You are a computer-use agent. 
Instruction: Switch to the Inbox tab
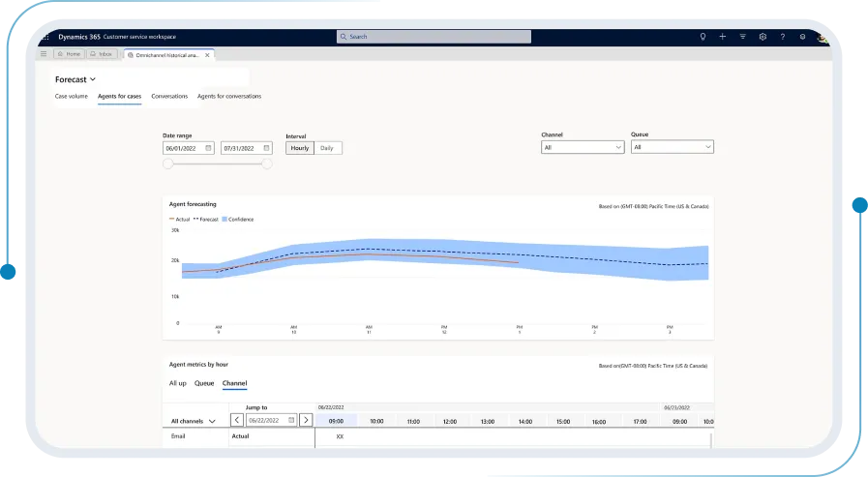coord(102,54)
